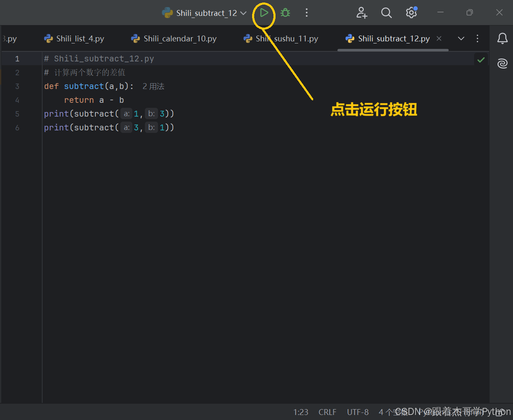The height and width of the screenshot is (420, 513).
Task: Click the 4个空格 indentation setting
Action: pyautogui.click(x=389, y=412)
